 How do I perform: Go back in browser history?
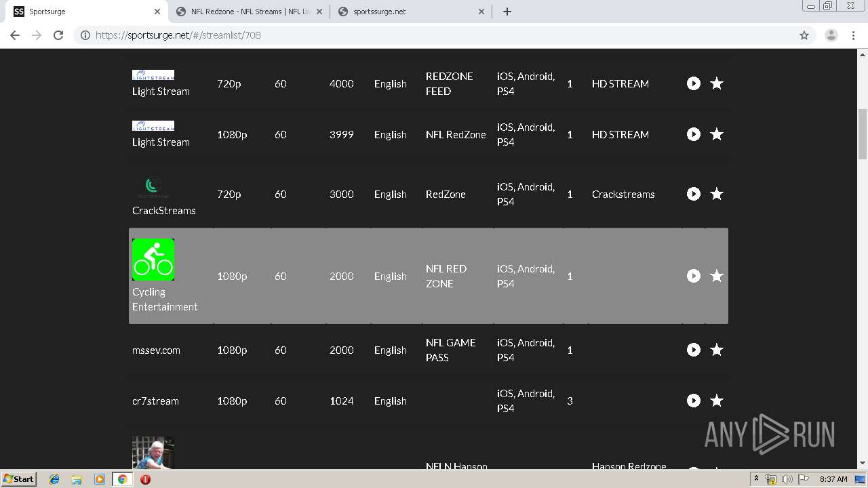(15, 35)
